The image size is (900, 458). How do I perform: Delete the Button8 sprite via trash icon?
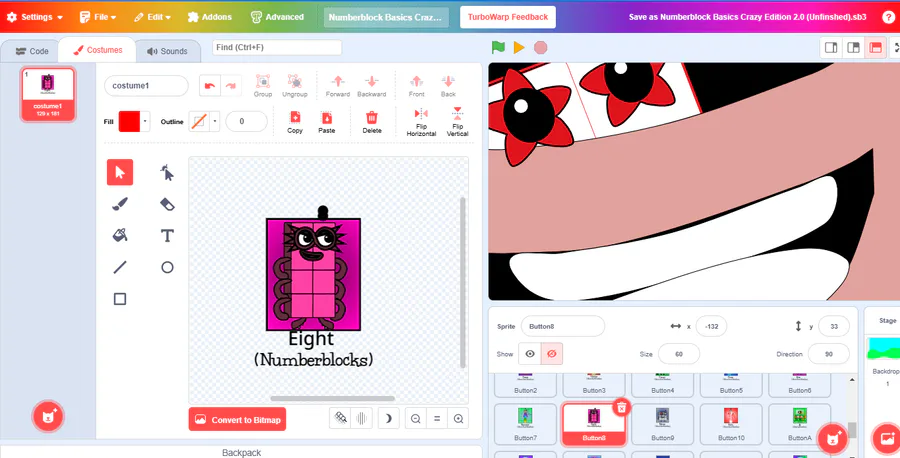click(622, 407)
